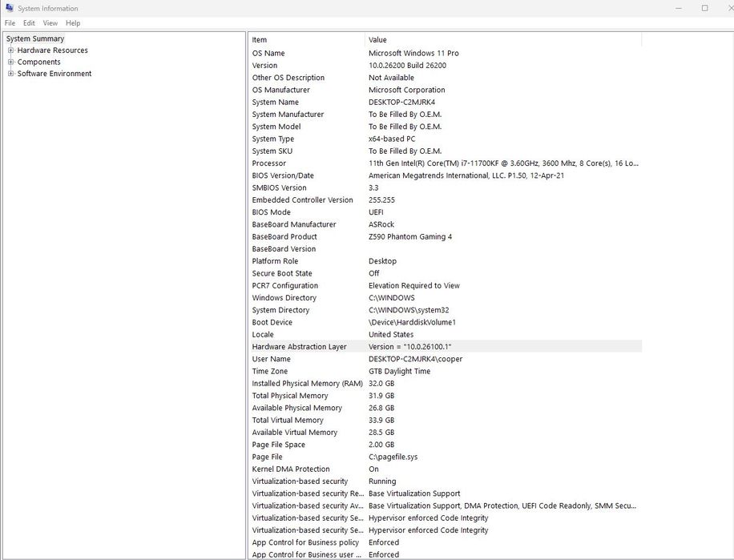Select the Hardware Abstraction Layer row
The height and width of the screenshot is (560, 734).
(445, 347)
